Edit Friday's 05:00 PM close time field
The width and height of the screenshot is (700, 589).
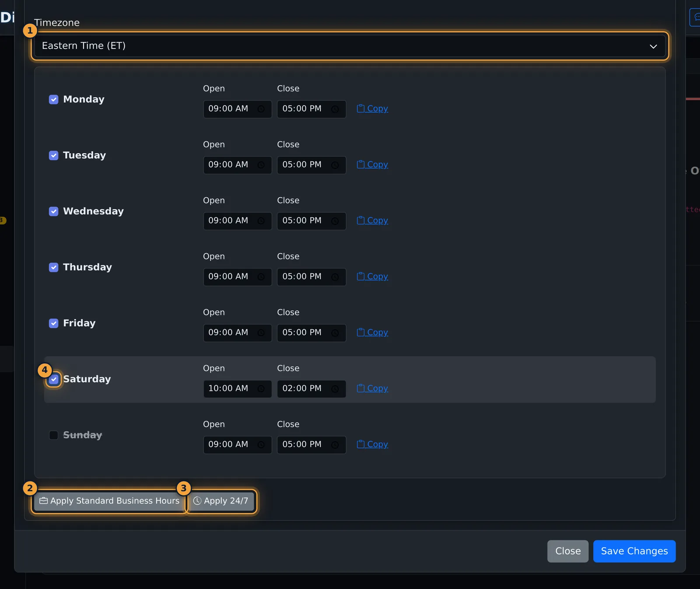[311, 333]
